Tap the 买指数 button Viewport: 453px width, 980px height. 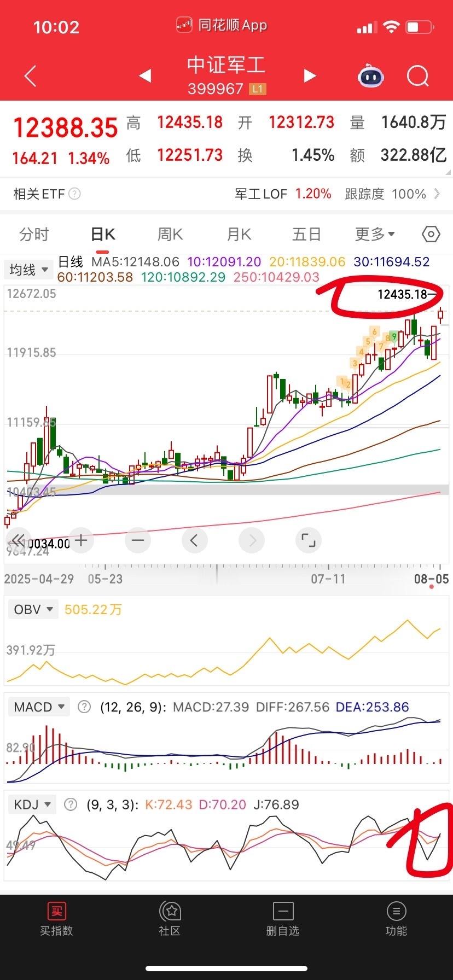tap(56, 919)
